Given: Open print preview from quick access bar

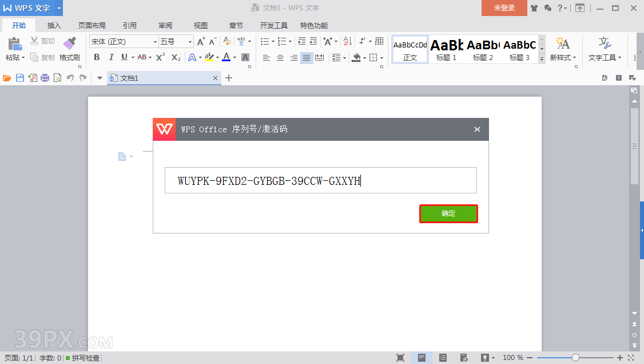Looking at the screenshot, I should click(x=58, y=78).
